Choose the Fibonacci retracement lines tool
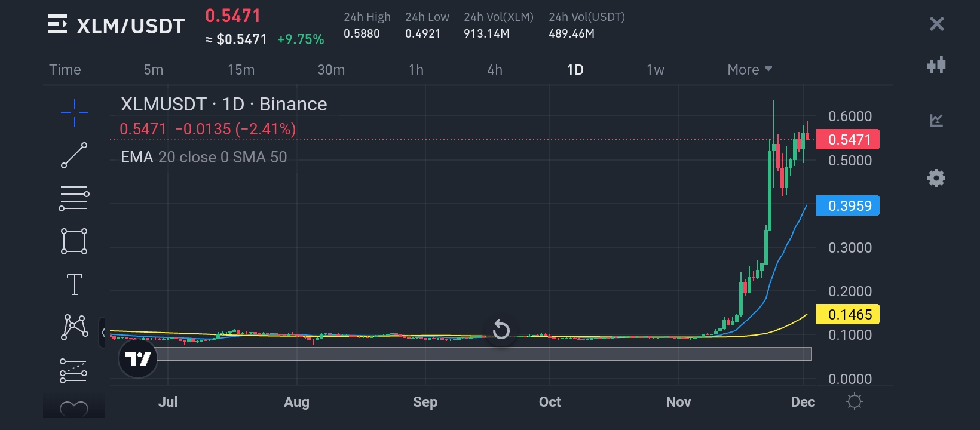980x430 pixels. 74,199
